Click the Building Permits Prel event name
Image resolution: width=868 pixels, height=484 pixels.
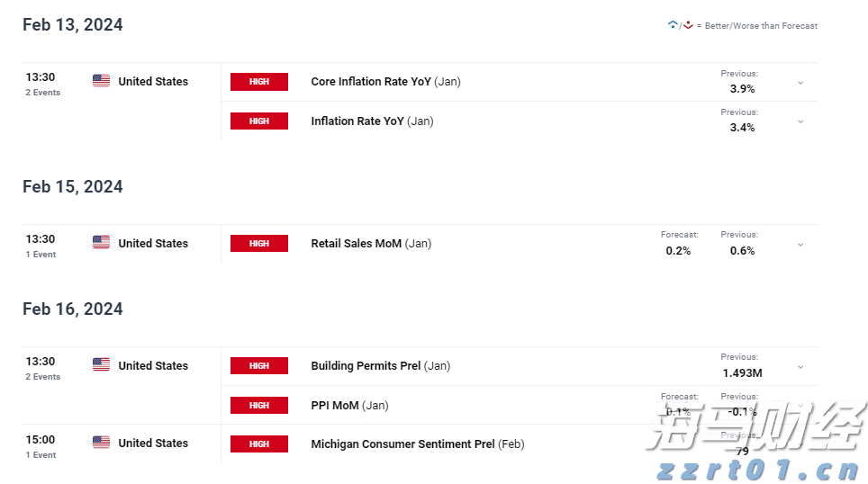coord(366,365)
